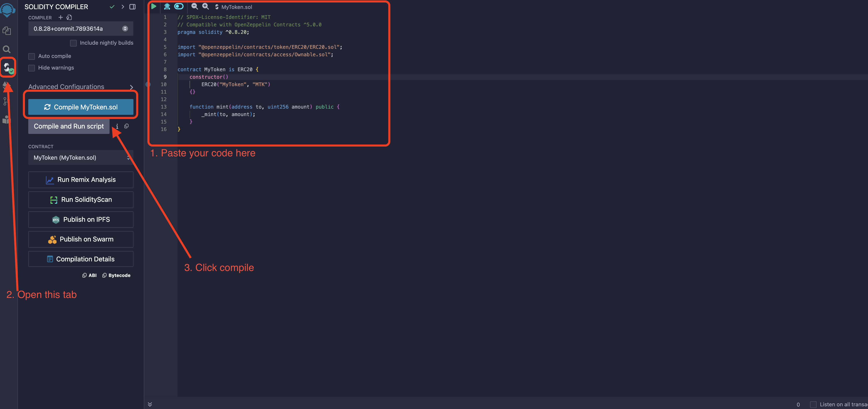Toggle the Auto compile checkbox
Viewport: 868px width, 409px height.
click(32, 56)
